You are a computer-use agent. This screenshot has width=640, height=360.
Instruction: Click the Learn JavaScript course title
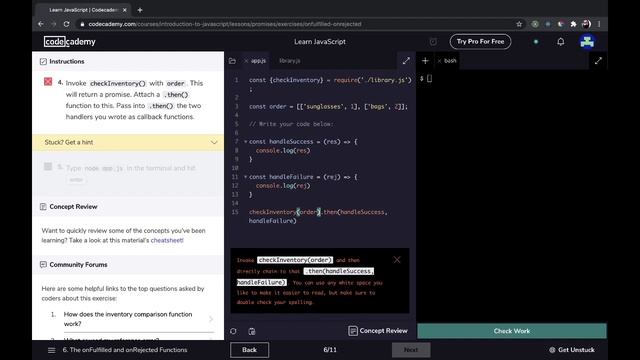click(x=320, y=42)
